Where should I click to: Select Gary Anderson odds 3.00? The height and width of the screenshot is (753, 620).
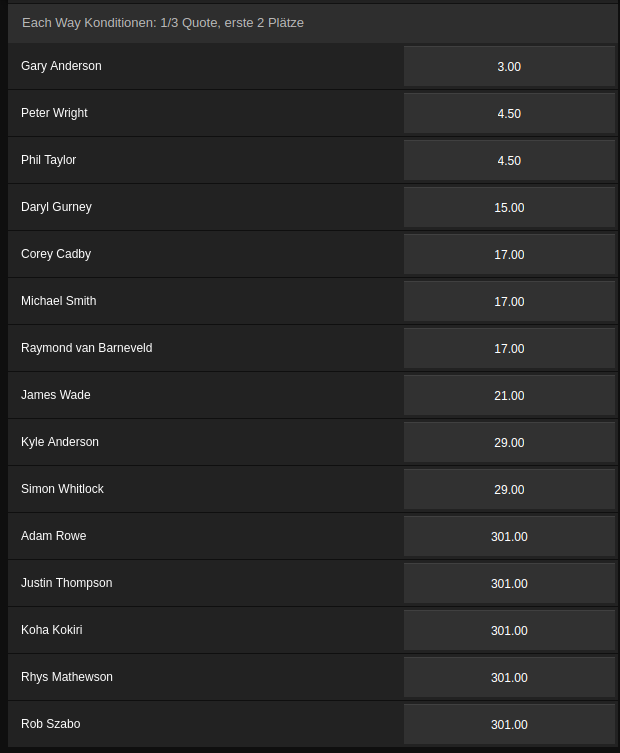[x=509, y=66]
